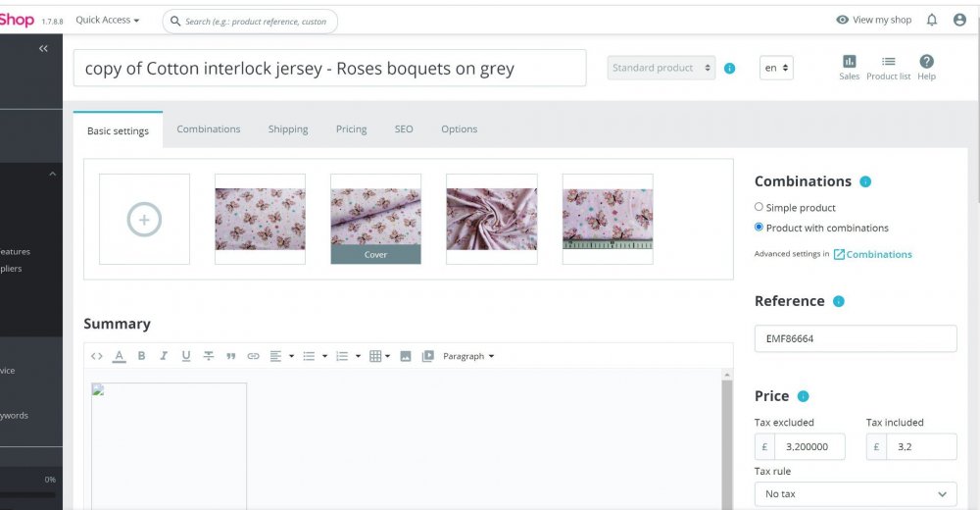This screenshot has height=510, width=980.
Task: Switch to Shipping tab
Action: (x=288, y=128)
